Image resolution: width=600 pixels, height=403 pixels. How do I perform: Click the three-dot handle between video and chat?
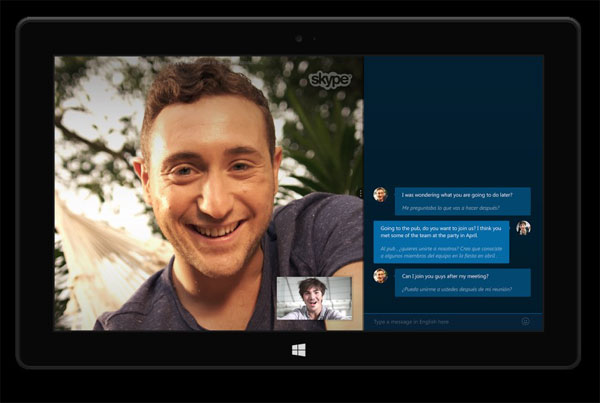click(x=359, y=192)
